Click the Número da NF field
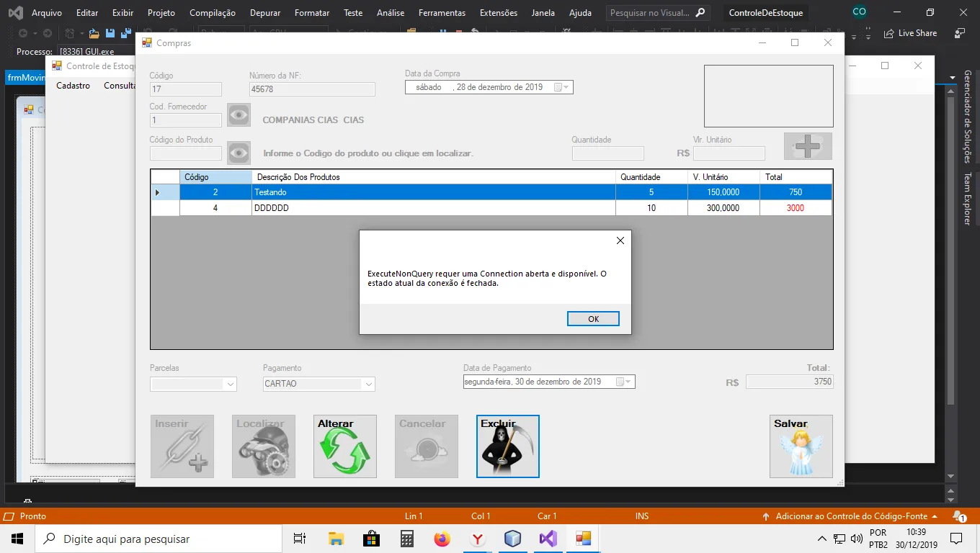Viewport: 980px width, 553px height. [312, 89]
